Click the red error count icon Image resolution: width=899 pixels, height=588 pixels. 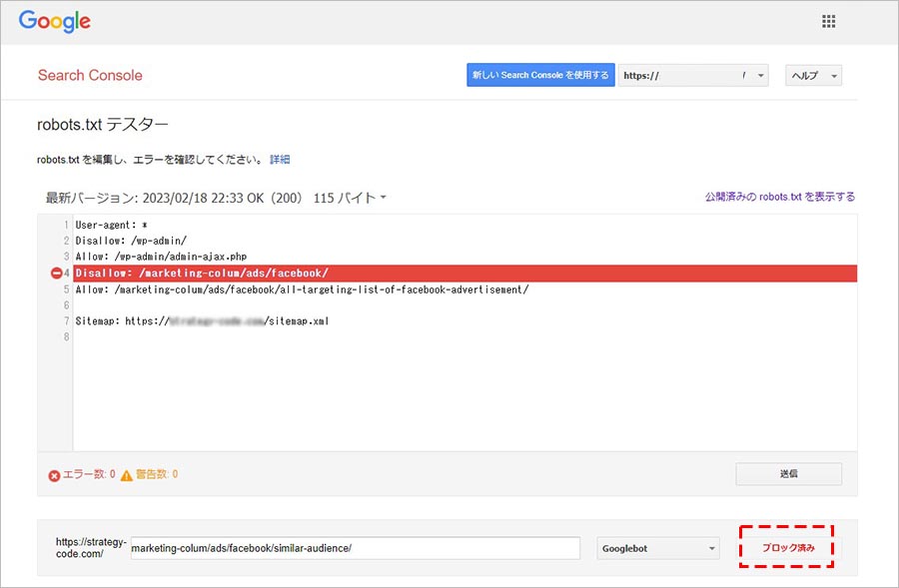(x=54, y=475)
